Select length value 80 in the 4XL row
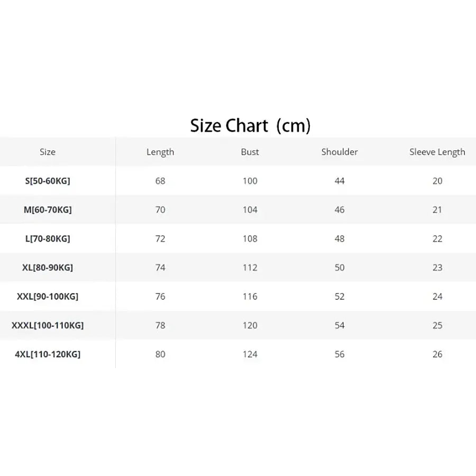476x476 pixels. tap(160, 354)
